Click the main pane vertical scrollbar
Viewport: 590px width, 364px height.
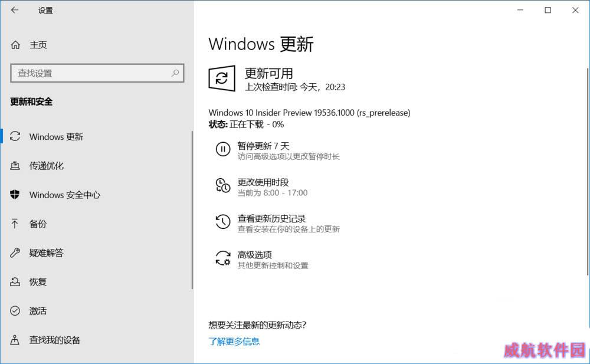[x=588, y=171]
